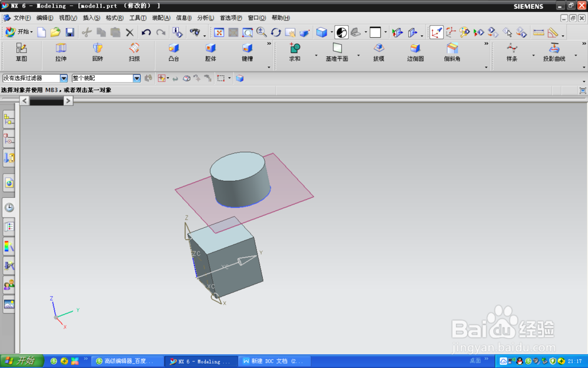Click the Zoom in/out magnifier icon

point(262,32)
